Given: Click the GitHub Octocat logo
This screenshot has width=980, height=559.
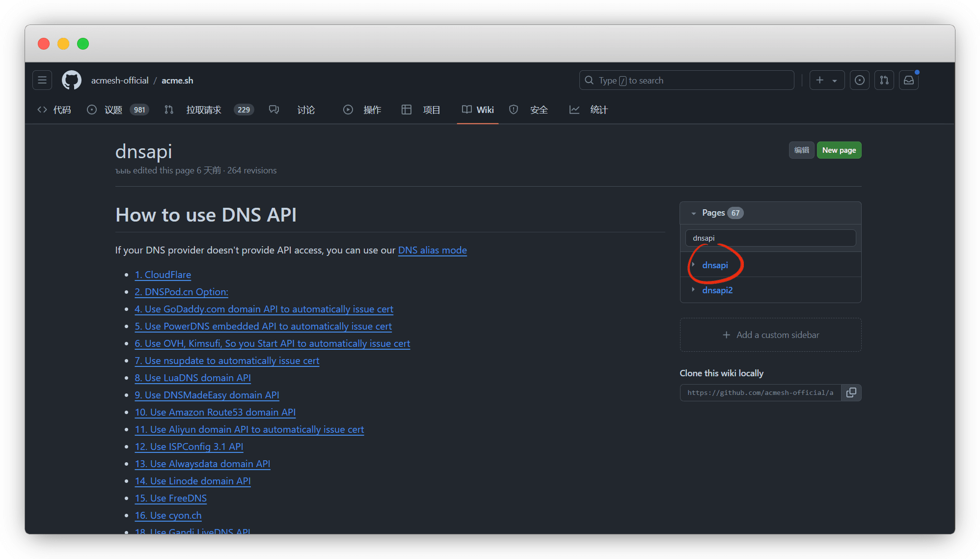Looking at the screenshot, I should click(72, 80).
